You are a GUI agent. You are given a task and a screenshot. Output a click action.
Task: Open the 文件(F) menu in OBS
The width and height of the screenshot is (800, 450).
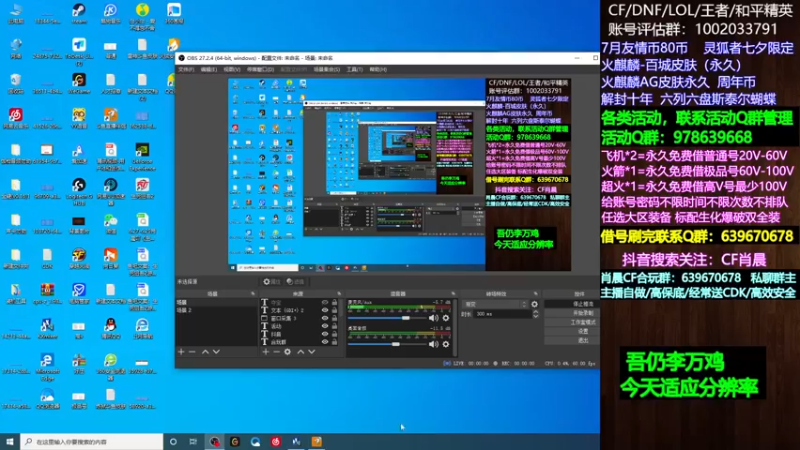pos(186,69)
